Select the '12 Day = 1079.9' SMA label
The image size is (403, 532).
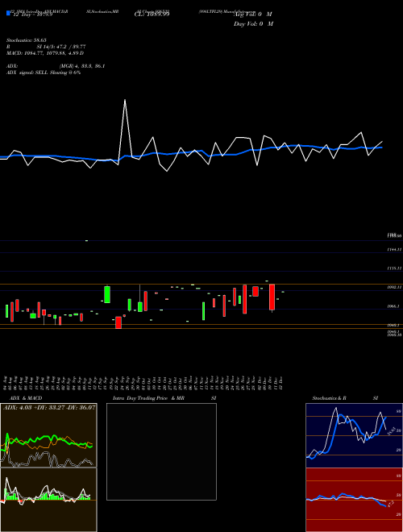32,15
